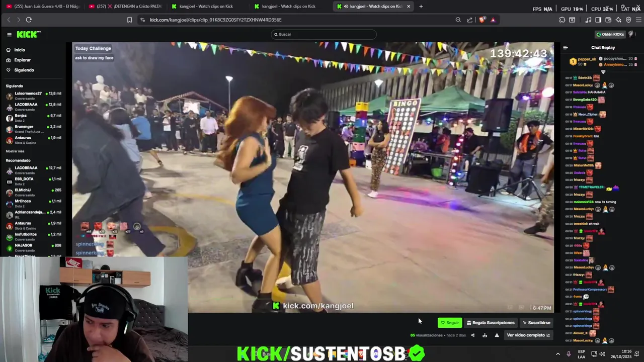644x362 pixels.
Task: Switch to DETENG4N a Cristo YouTube tab
Action: pyautogui.click(x=125, y=6)
